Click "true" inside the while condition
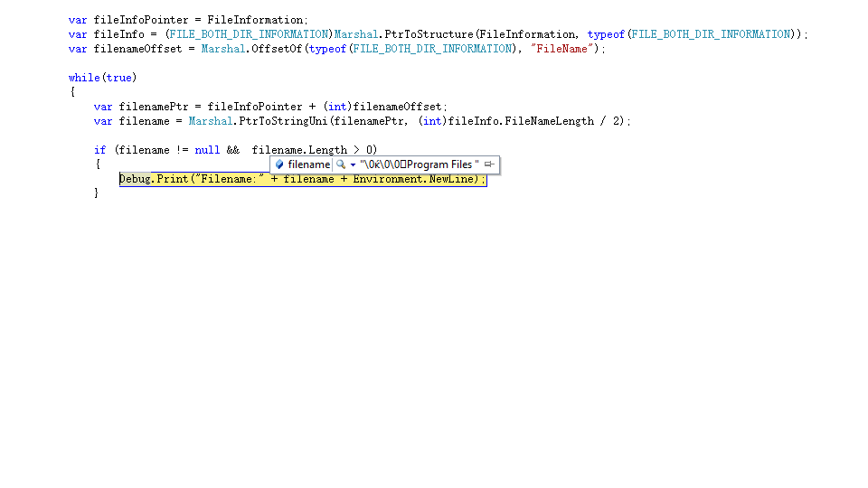 (119, 78)
